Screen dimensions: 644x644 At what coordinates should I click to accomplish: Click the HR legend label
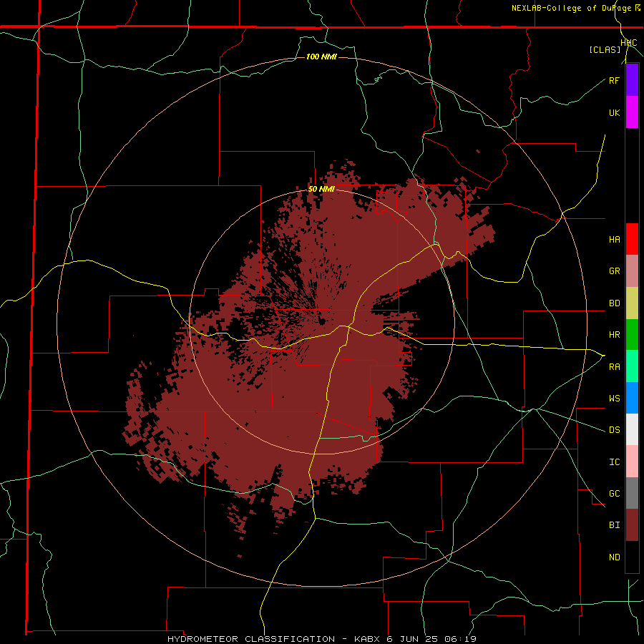click(x=614, y=335)
